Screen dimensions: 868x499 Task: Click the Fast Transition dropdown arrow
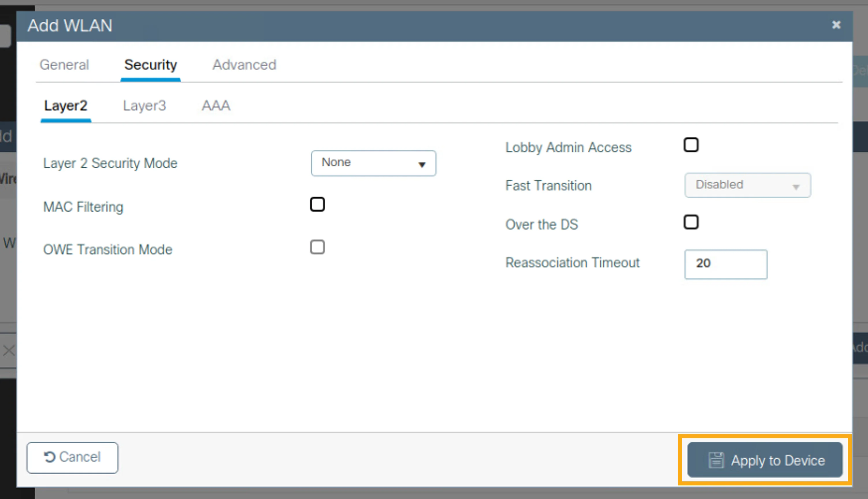pos(796,187)
